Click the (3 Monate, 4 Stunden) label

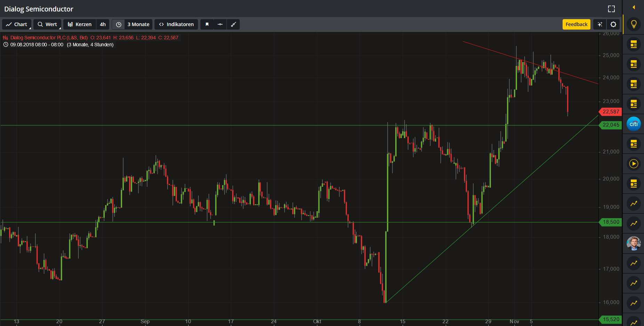coord(90,45)
